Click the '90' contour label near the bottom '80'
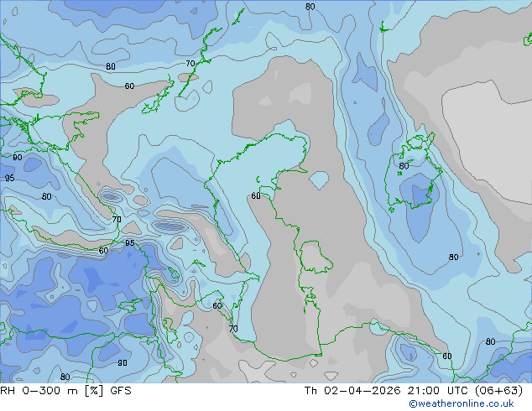Screen dimensions: 532x411 click(x=123, y=363)
